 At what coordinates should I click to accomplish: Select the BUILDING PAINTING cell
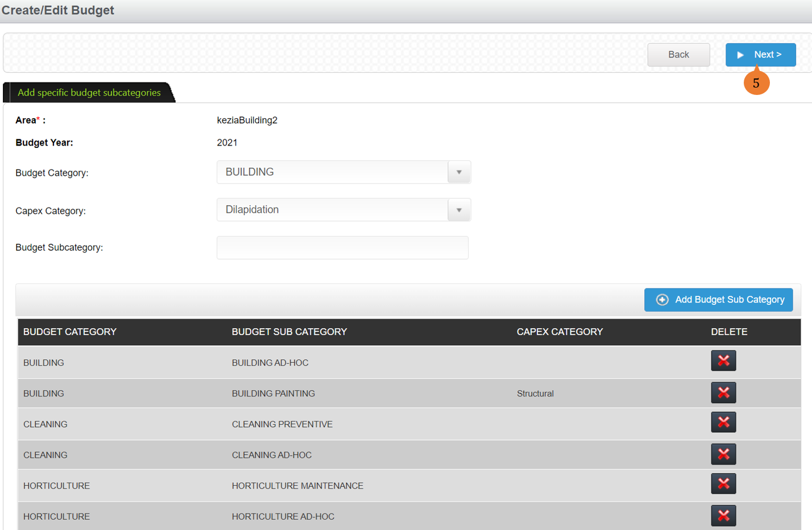click(273, 394)
